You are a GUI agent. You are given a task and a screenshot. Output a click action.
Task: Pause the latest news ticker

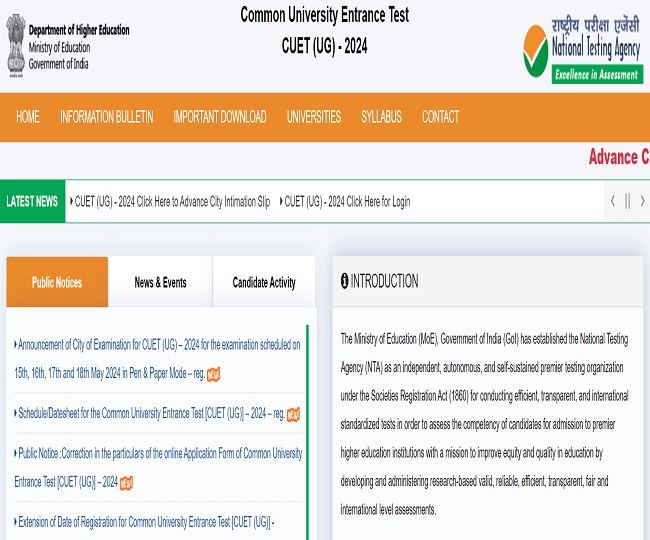pos(627,201)
